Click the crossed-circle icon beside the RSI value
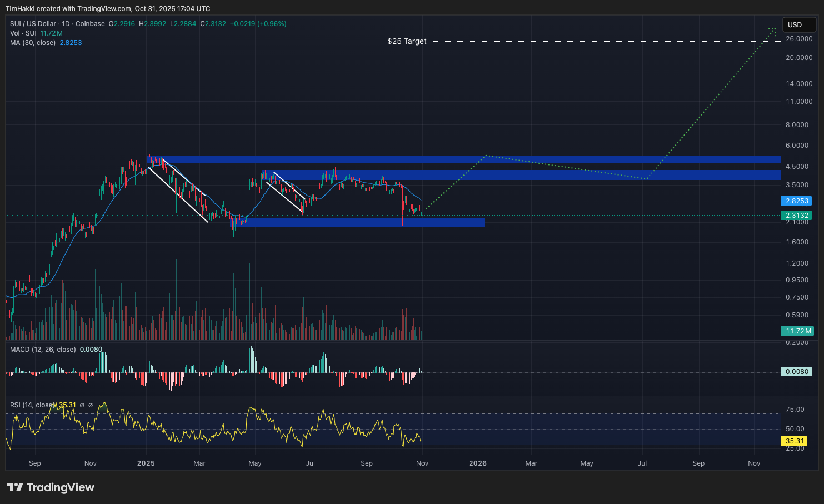Viewport: 824px width, 504px height. 82,405
